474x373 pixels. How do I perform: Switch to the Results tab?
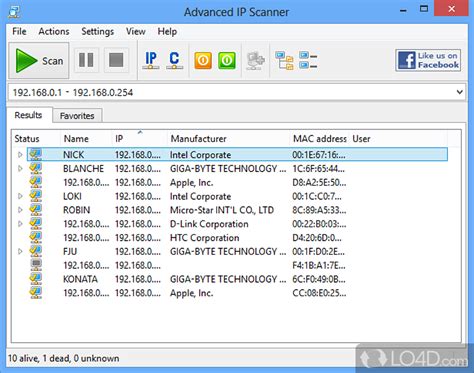click(x=29, y=115)
